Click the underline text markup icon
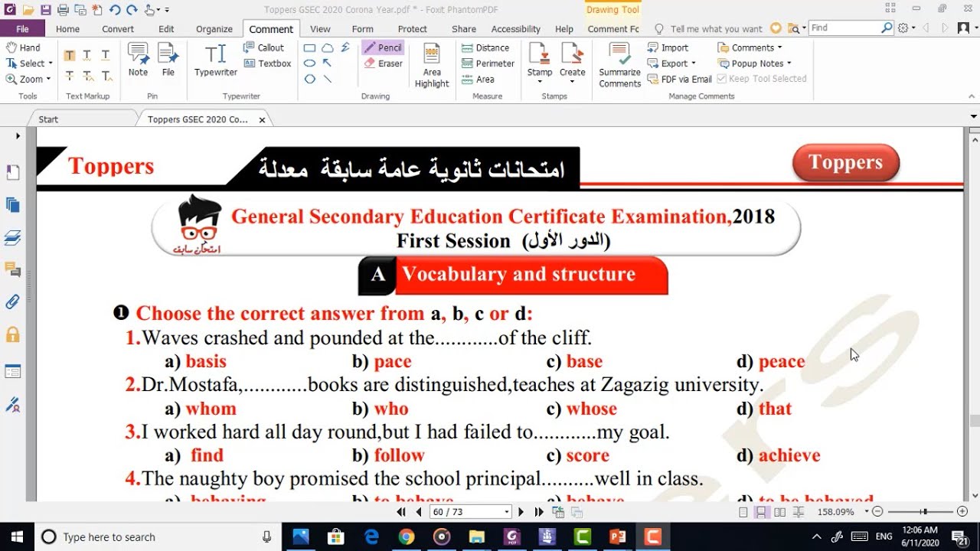Screen dimensions: 980x551 [106, 55]
